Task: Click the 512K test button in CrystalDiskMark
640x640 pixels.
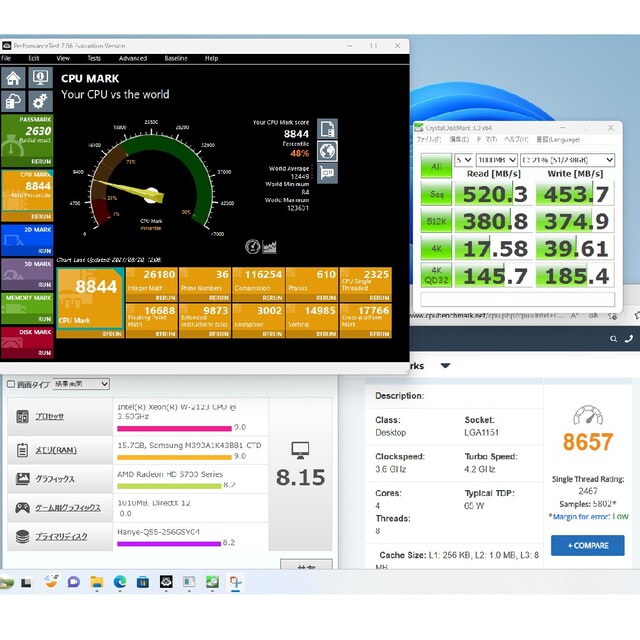Action: (x=436, y=221)
